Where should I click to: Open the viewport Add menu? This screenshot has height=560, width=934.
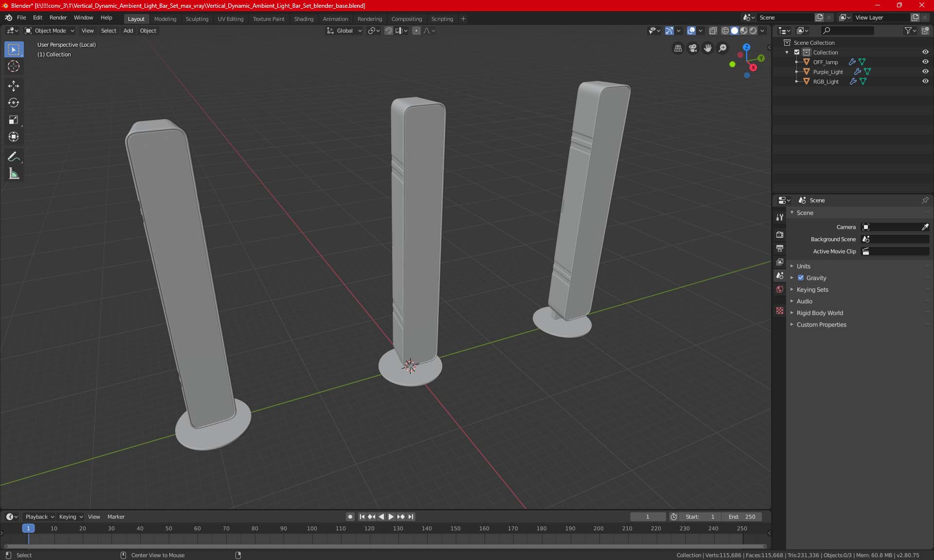128,31
